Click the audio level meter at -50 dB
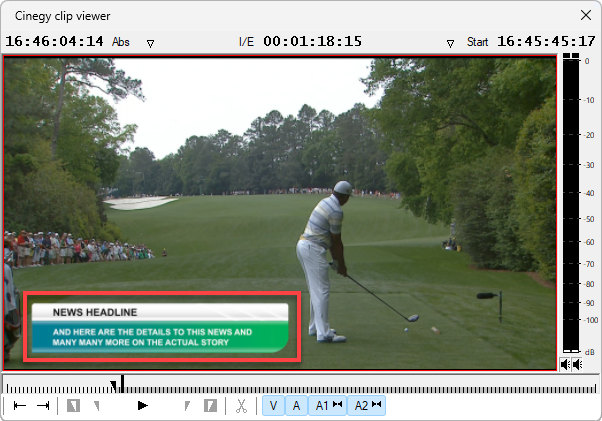The width and height of the screenshot is (602, 421). click(570, 218)
